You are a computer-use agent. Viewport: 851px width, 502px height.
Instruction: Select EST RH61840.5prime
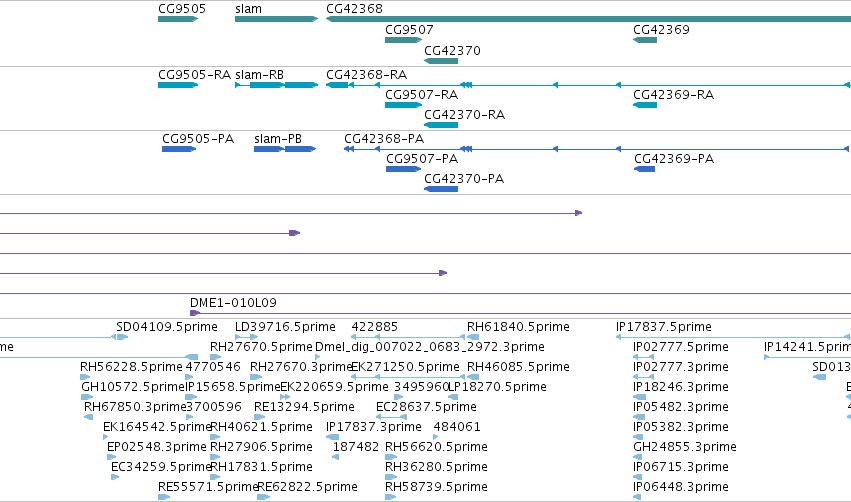pos(518,327)
